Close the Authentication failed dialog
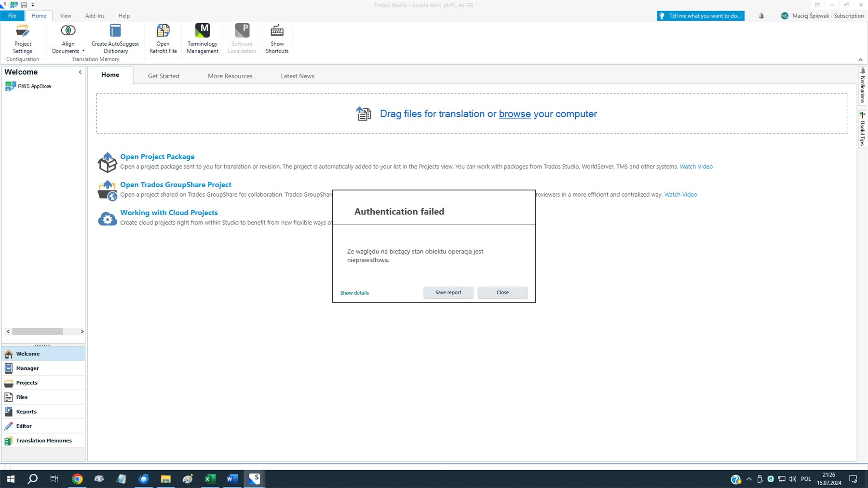 (502, 292)
